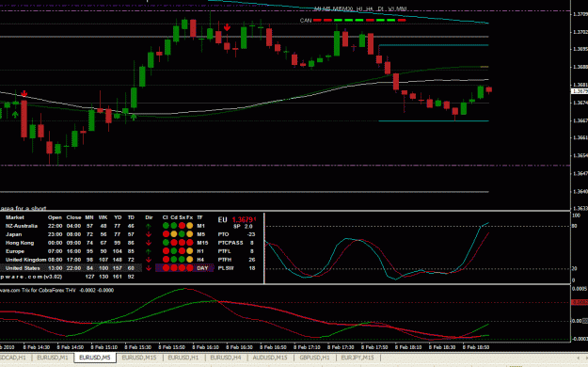Switch to the AUDUSD,M15 chart tab

tap(270, 358)
